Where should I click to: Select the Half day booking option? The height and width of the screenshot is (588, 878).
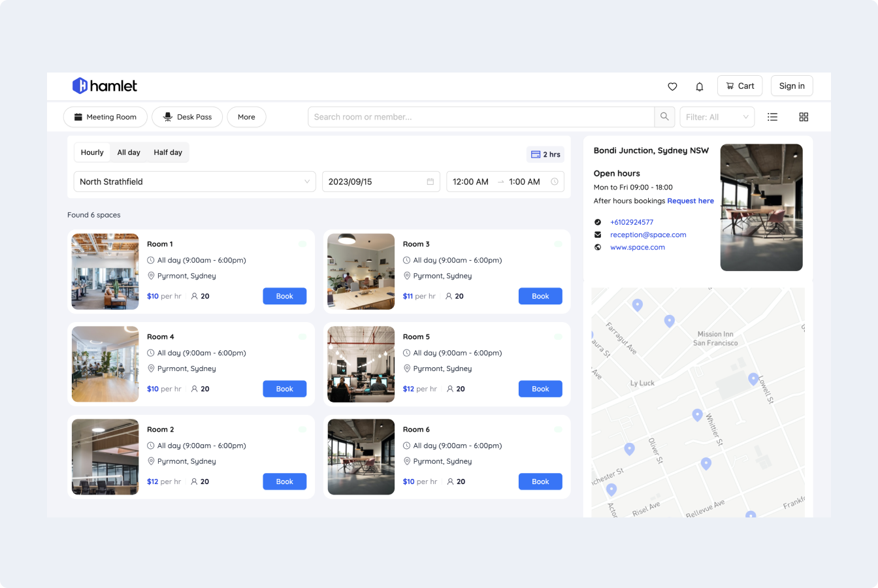click(x=168, y=152)
